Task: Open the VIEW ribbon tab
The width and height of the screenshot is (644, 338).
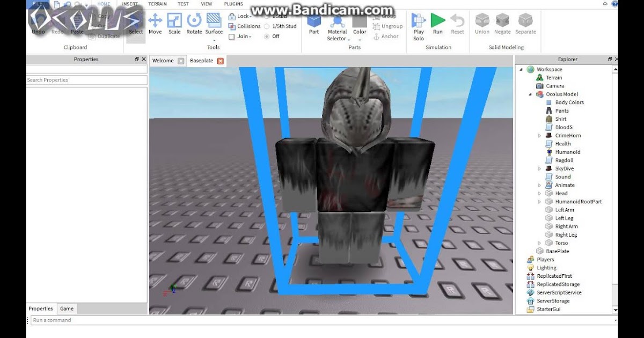Action: click(x=207, y=4)
